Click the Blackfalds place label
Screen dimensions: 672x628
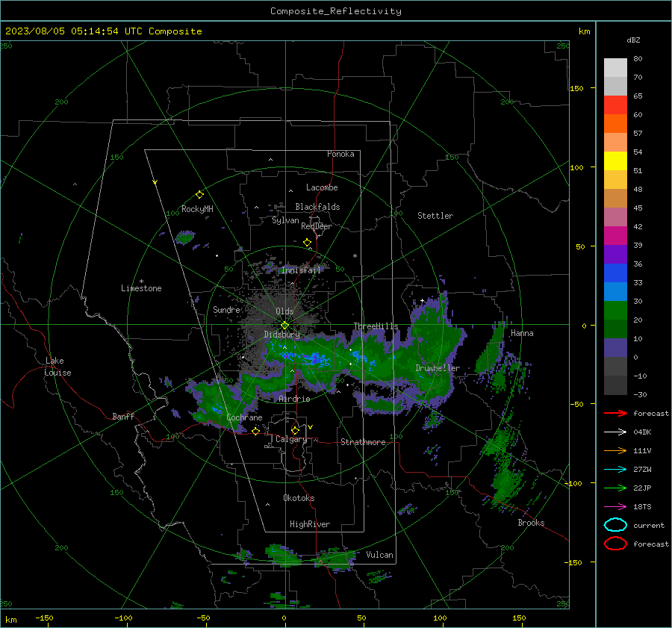click(317, 207)
